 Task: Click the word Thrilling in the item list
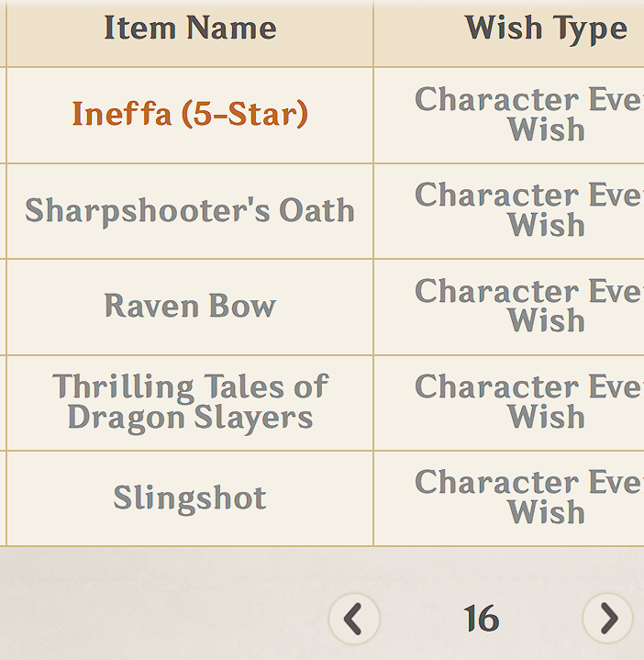coord(123,387)
